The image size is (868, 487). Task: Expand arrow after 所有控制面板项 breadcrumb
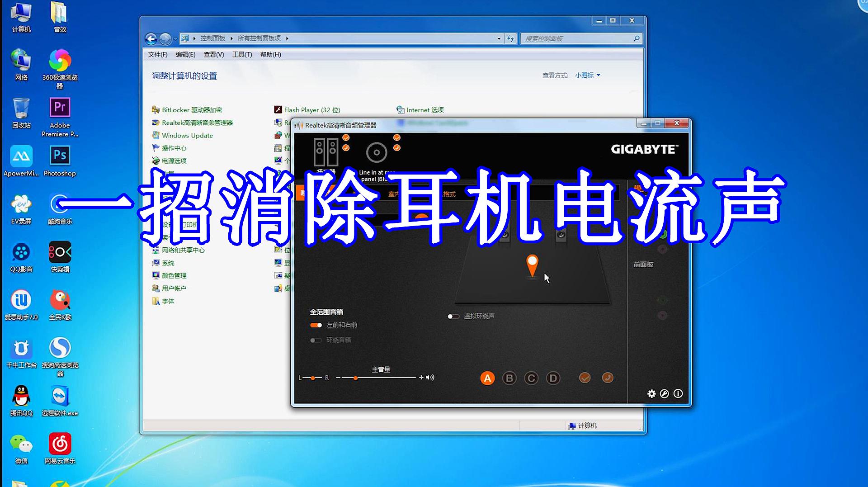(x=287, y=38)
